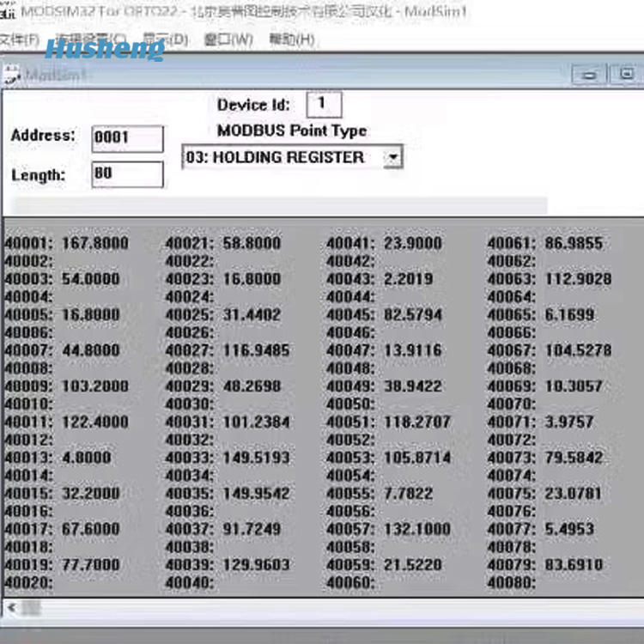Open the 显示(D) menu
This screenshot has height=644, width=644.
click(x=166, y=39)
